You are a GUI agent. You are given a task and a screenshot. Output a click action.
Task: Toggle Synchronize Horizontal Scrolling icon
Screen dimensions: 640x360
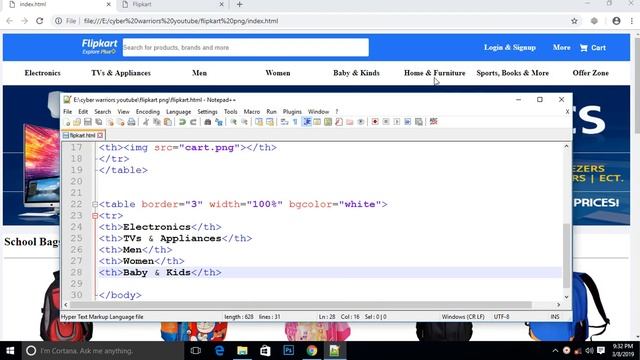pos(270,122)
